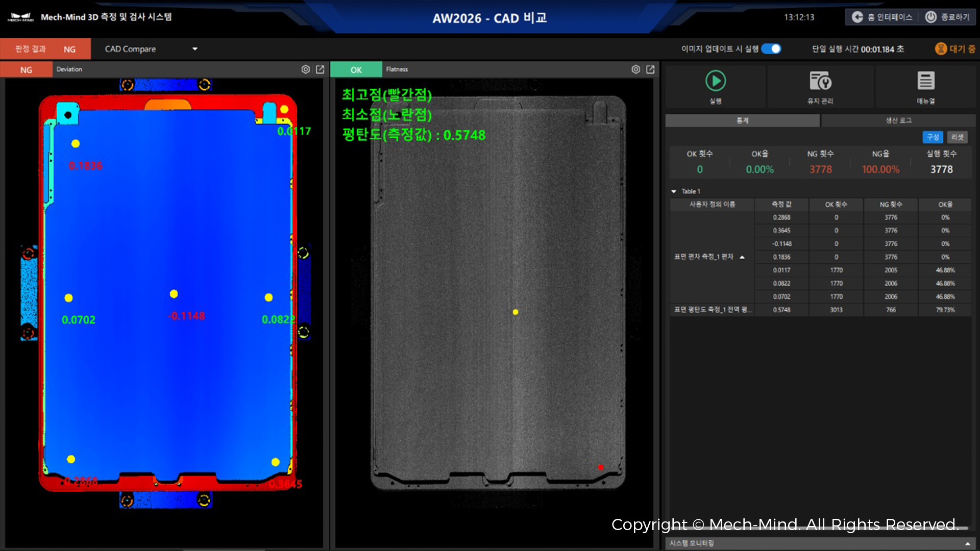The width and height of the screenshot is (980, 551).
Task: Open the CAD Compare dropdown
Action: [x=194, y=49]
